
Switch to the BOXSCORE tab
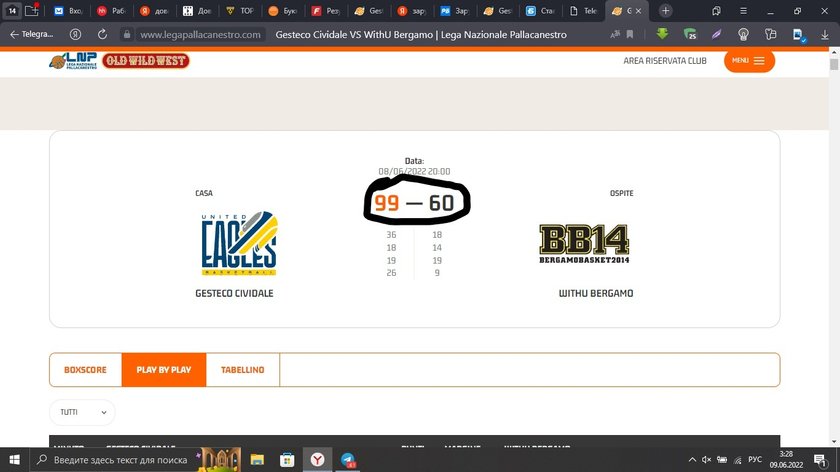point(85,370)
